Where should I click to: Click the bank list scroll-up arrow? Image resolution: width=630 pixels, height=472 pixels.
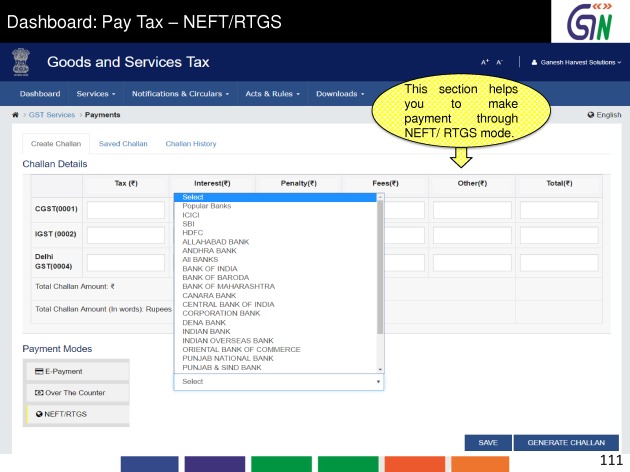pyautogui.click(x=380, y=197)
